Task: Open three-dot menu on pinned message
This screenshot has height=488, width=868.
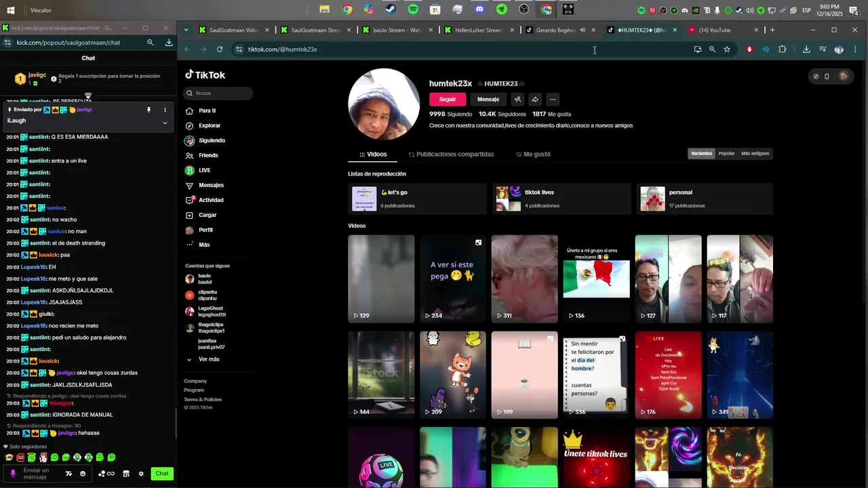Action: point(165,110)
